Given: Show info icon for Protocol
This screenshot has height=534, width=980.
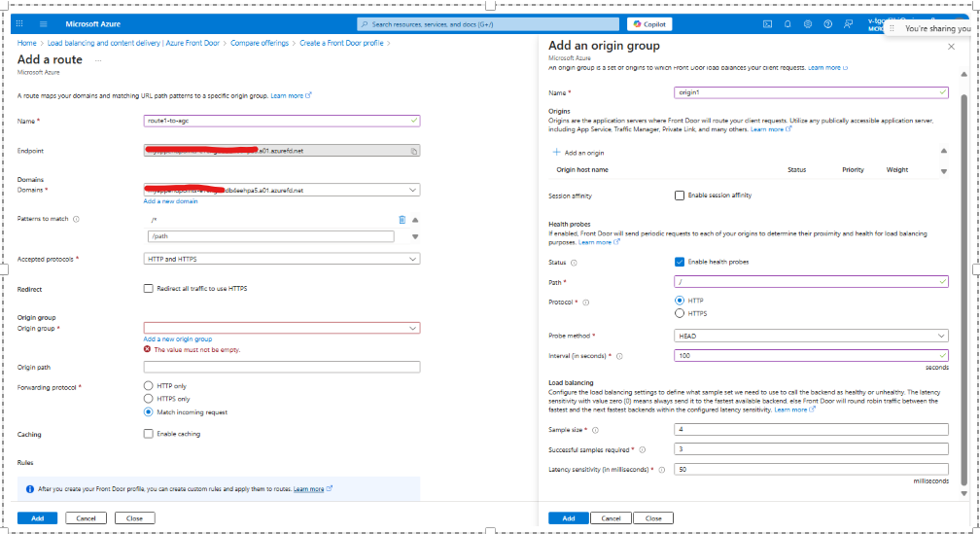Looking at the screenshot, I should 585,302.
